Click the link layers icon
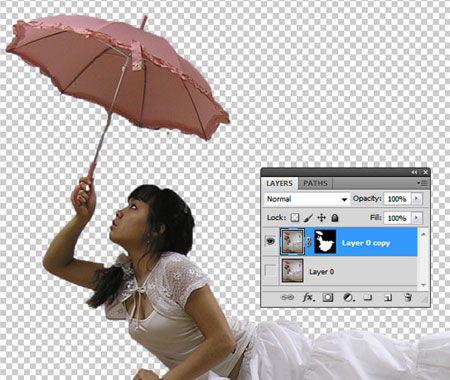Viewport: 450px width, 380px height. tap(287, 297)
